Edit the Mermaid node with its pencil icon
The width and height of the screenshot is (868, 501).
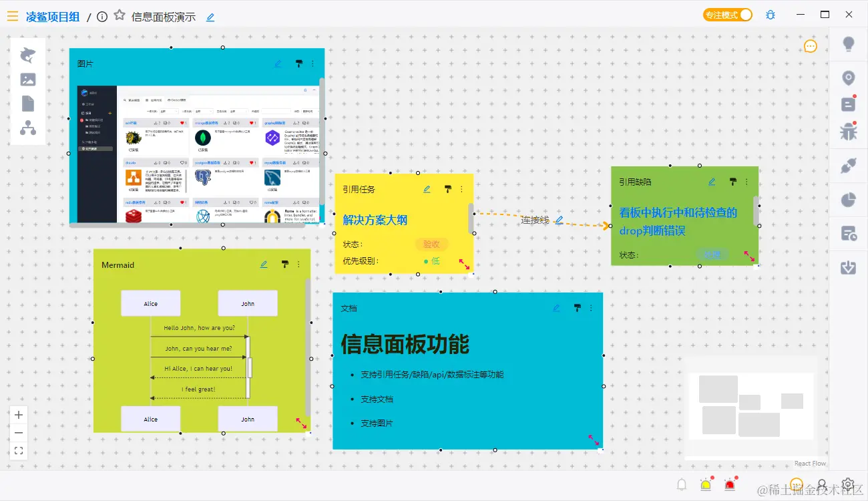pyautogui.click(x=264, y=265)
